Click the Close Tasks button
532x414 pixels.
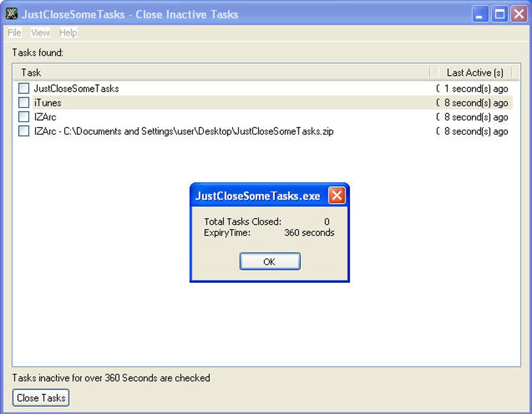click(x=41, y=398)
